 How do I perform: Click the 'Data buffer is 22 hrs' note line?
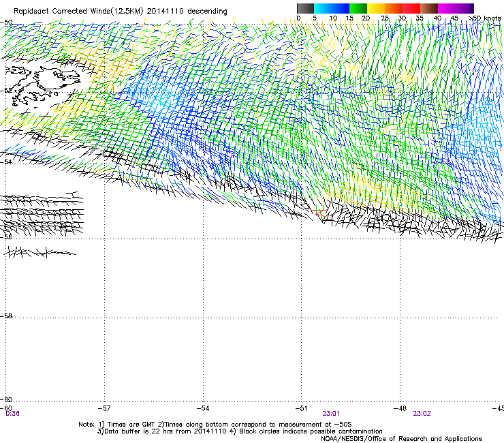click(x=240, y=431)
